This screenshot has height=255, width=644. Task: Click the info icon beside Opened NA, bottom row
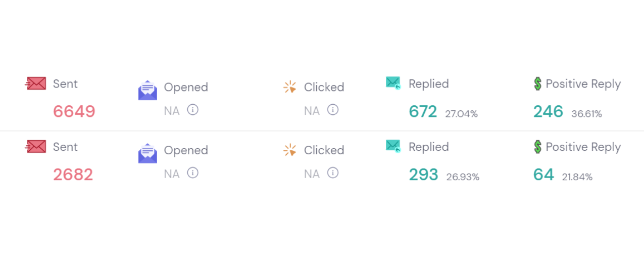tap(192, 173)
